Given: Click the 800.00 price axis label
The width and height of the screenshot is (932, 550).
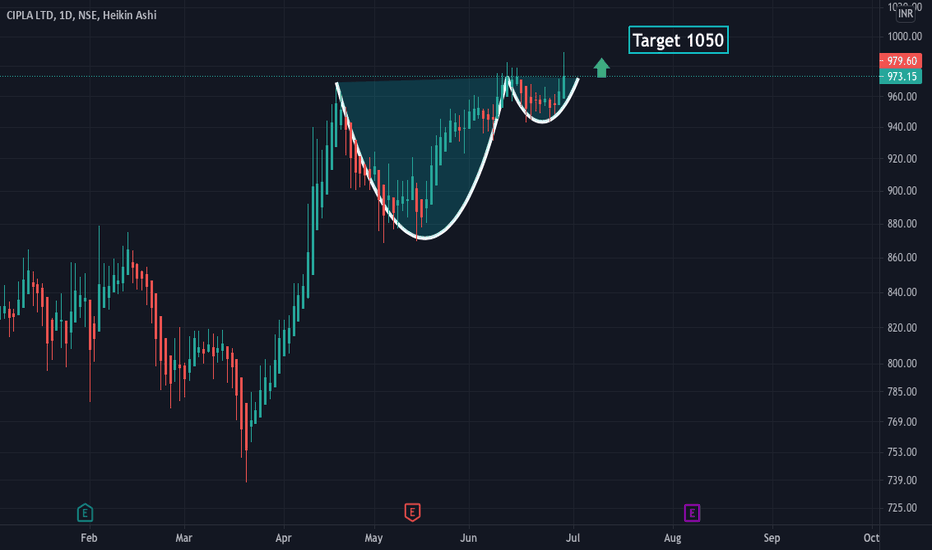Looking at the screenshot, I should [902, 363].
